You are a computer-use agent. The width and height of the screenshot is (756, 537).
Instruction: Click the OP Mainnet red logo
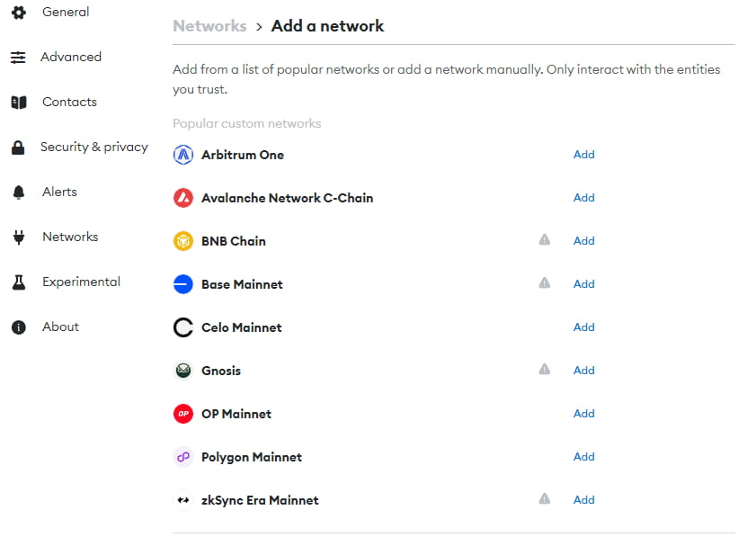point(183,414)
